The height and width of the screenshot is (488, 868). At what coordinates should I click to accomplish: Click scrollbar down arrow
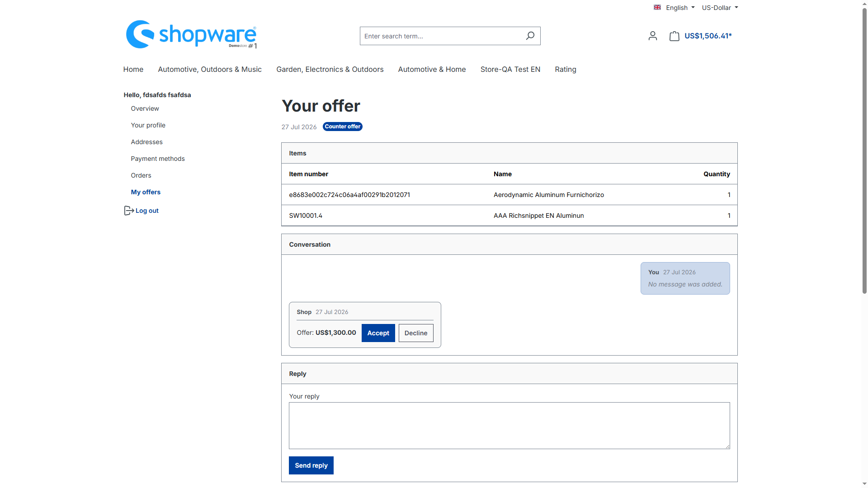[x=864, y=484]
